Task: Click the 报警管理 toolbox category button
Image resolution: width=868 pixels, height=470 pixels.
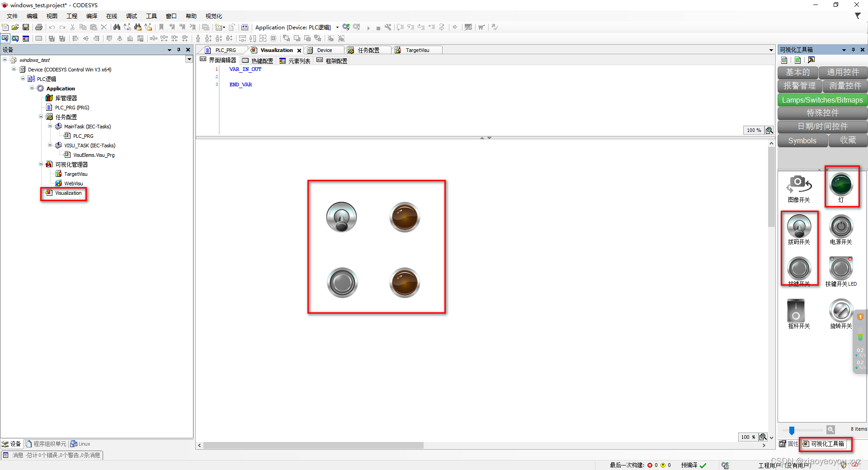Action: tap(800, 86)
